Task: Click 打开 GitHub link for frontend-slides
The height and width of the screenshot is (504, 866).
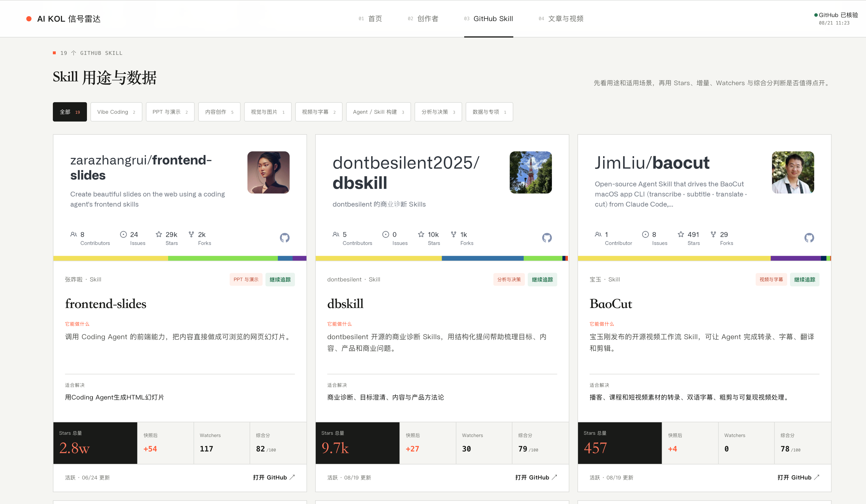Action: [274, 477]
